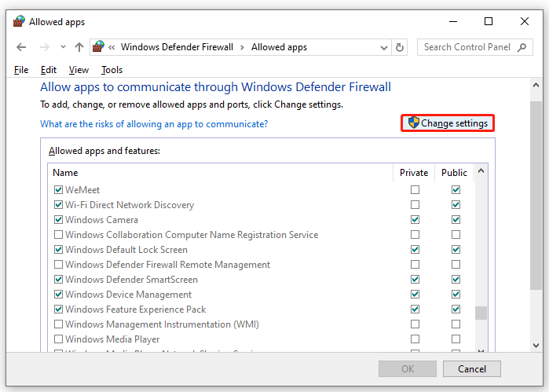
Task: Uncheck Windows Defender SmartScreen
Action: point(58,279)
